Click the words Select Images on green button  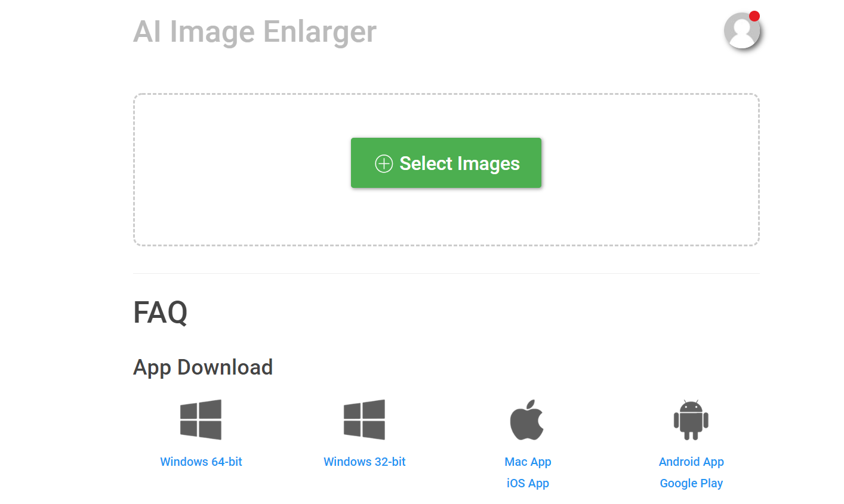click(460, 163)
